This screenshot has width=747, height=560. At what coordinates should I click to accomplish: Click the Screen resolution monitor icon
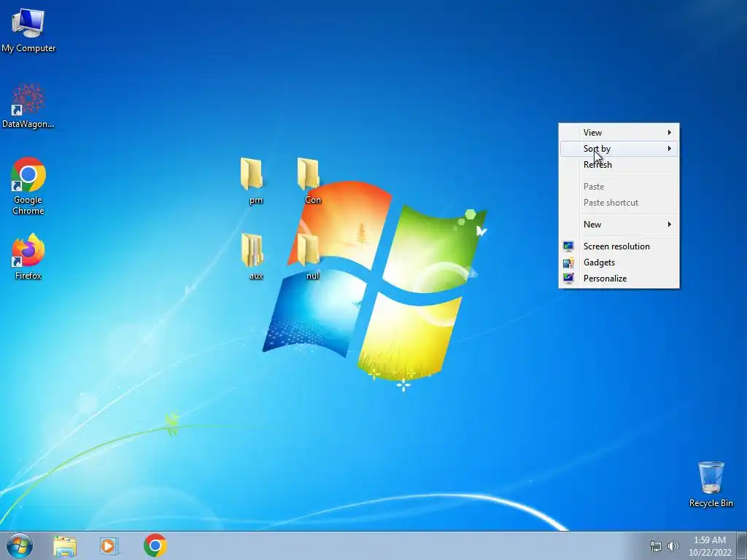point(568,246)
